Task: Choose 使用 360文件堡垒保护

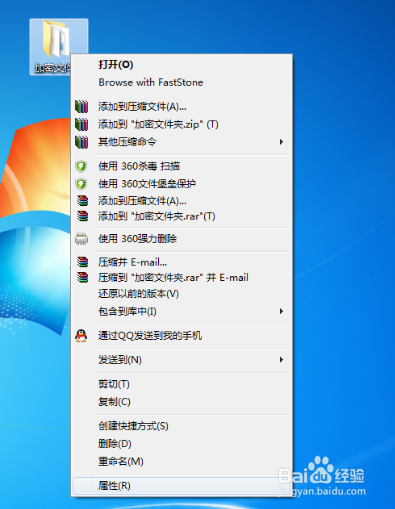Action: pos(182,184)
